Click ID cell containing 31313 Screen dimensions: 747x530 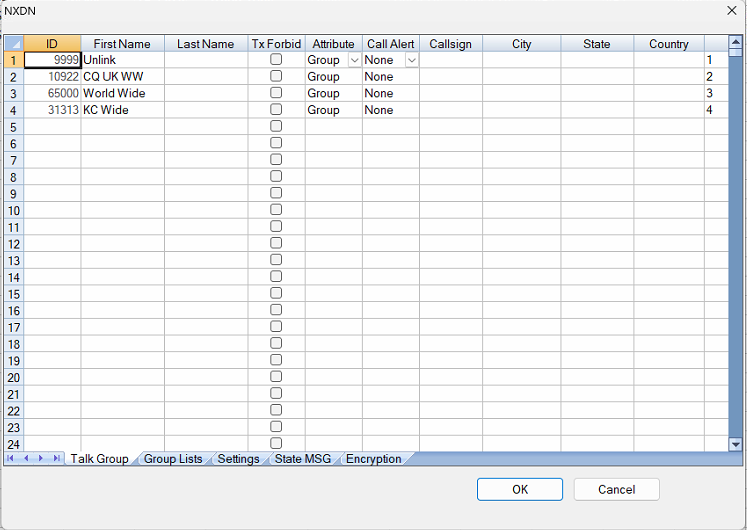pos(52,110)
